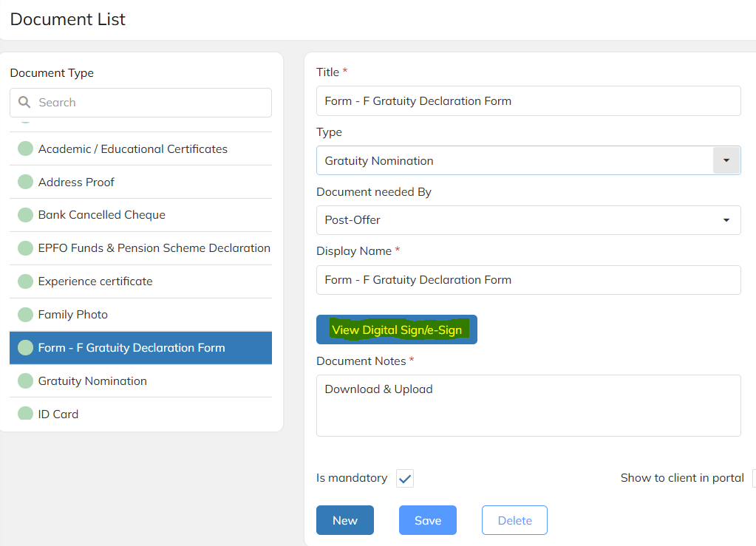Click the search magnifier icon
This screenshot has height=546, width=756.
(24, 103)
